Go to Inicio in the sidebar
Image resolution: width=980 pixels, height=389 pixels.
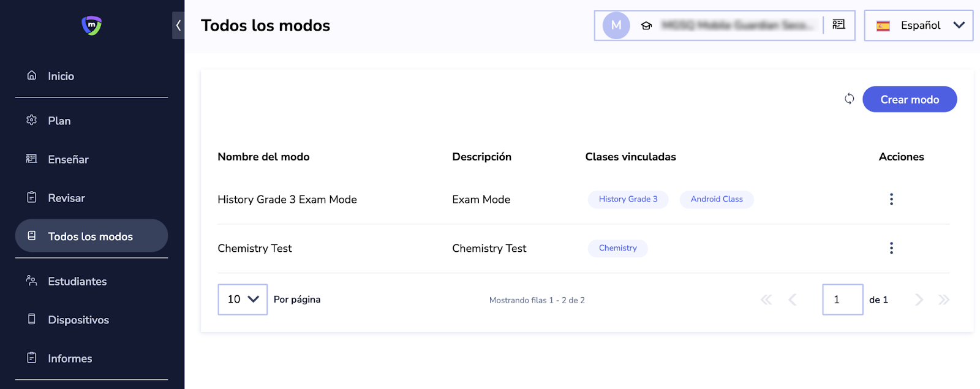[x=61, y=76]
